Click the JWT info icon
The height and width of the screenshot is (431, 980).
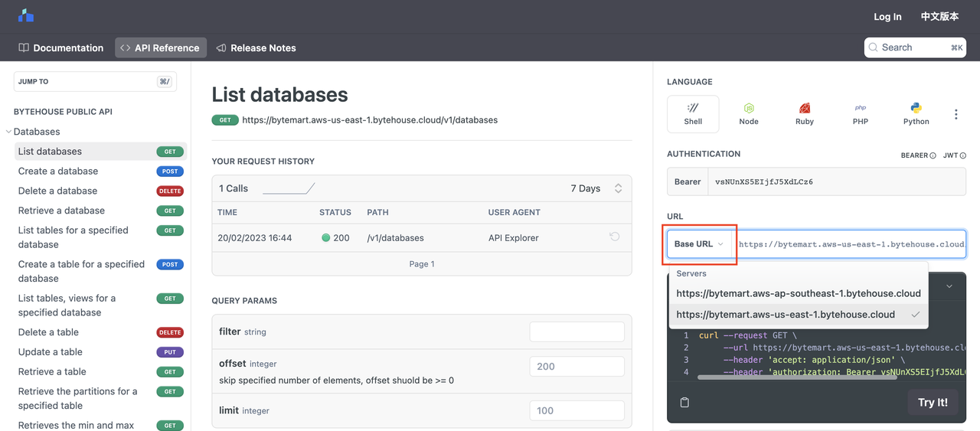click(962, 155)
